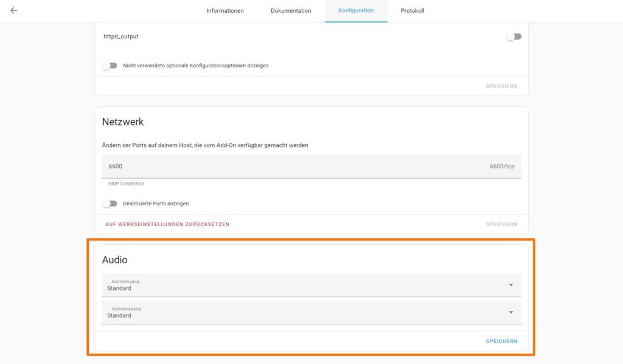Open the Audioeingang Standard select field
This screenshot has width=623, height=364.
[x=304, y=285]
